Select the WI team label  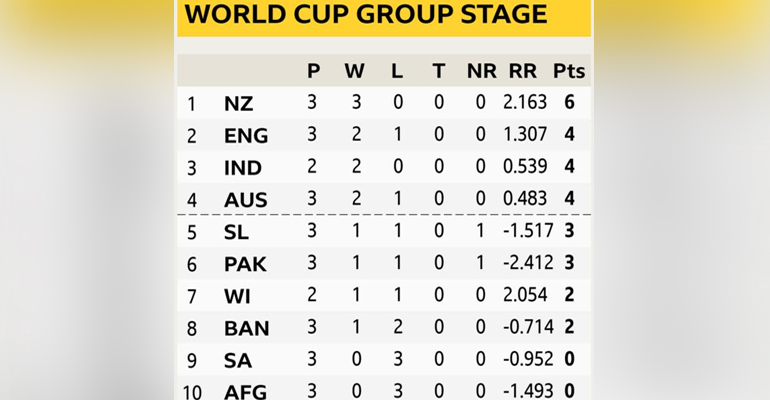(237, 296)
